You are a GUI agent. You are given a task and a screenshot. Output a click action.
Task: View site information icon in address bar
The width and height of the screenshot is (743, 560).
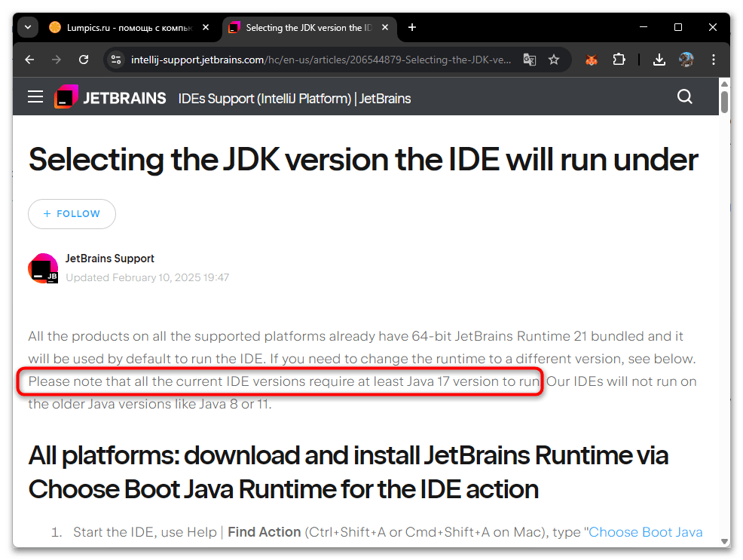116,60
